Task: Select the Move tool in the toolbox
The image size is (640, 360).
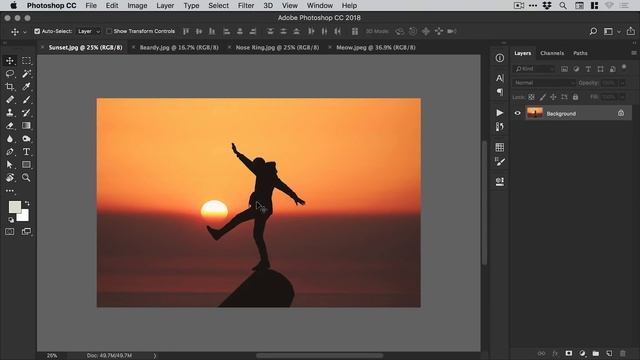Action: [10, 61]
